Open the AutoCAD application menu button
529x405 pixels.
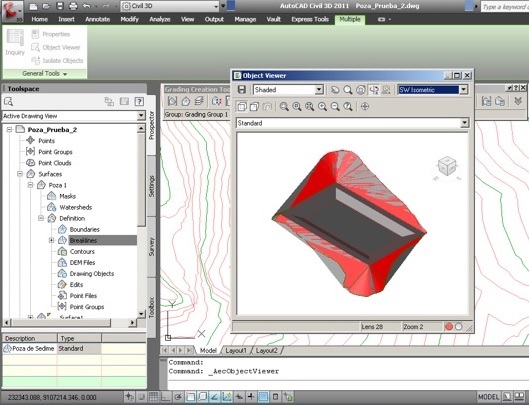click(x=12, y=11)
